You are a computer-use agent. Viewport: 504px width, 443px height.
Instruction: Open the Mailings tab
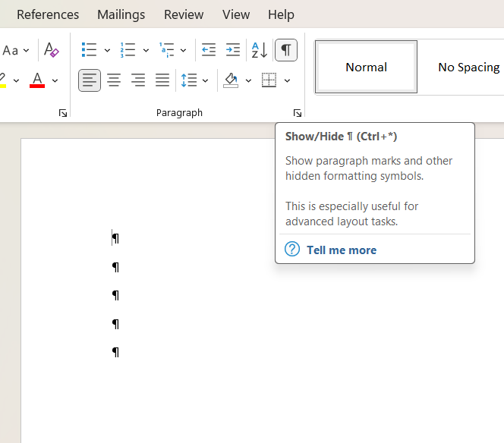121,14
